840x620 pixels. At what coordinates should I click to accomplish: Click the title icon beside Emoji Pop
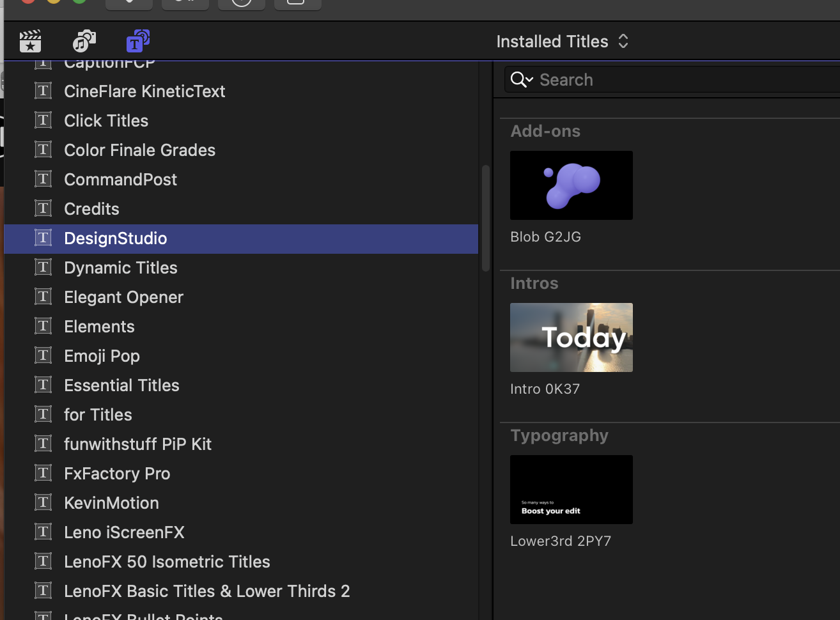43,356
